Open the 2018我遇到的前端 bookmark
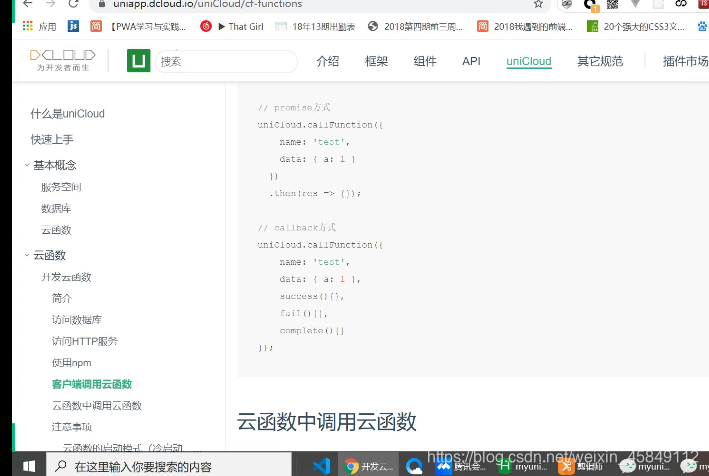Image resolution: width=709 pixels, height=476 pixels. (525, 27)
